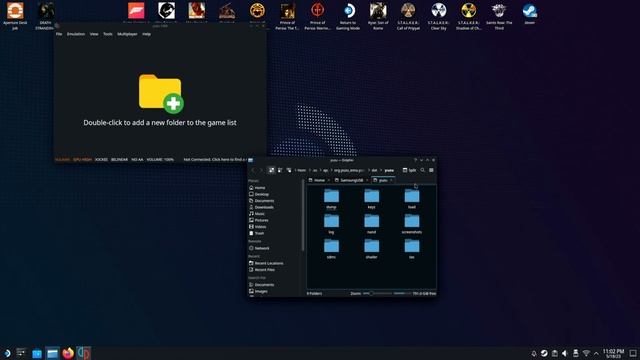
Task: Open the Dolphin hamburger menu
Action: (431, 170)
